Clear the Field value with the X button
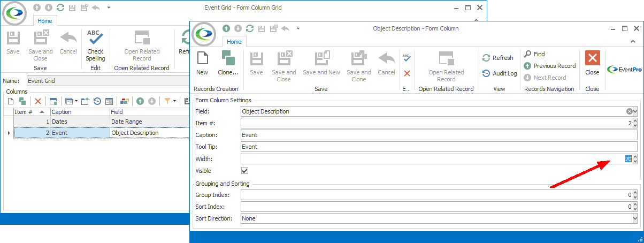The width and height of the screenshot is (644, 243). click(x=629, y=111)
